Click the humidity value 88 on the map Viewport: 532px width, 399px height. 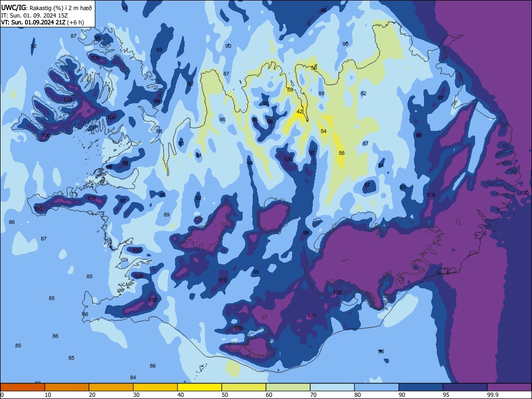tap(159, 131)
